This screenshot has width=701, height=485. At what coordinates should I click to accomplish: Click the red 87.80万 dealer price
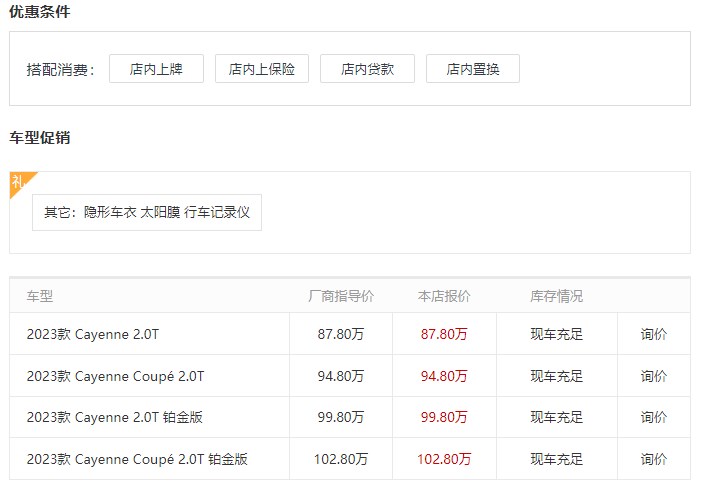444,334
